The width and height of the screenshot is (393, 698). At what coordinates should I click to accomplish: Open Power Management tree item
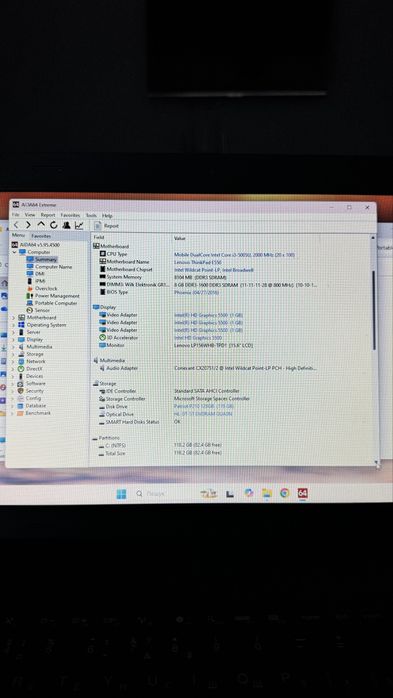57,296
